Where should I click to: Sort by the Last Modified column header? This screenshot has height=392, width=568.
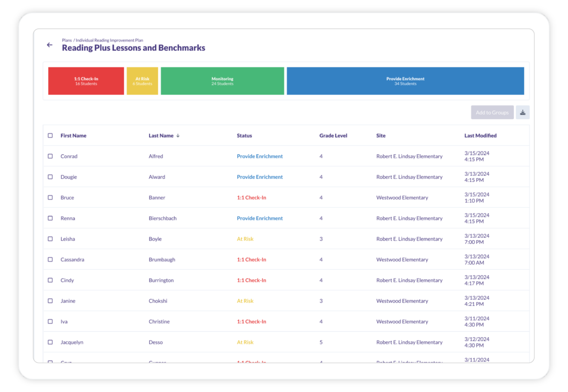480,136
